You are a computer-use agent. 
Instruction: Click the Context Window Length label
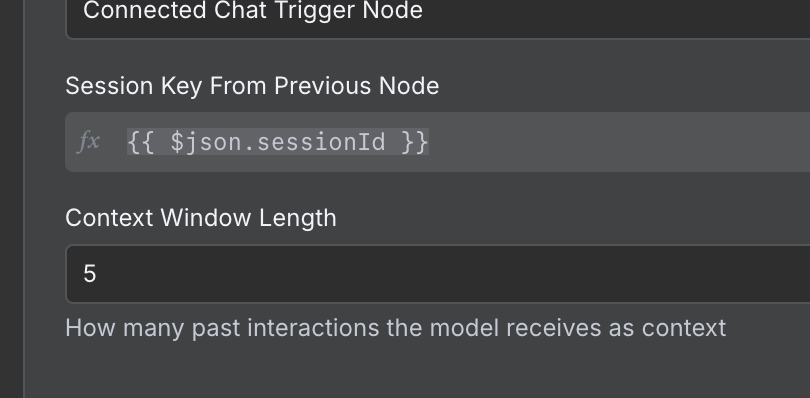[201, 218]
